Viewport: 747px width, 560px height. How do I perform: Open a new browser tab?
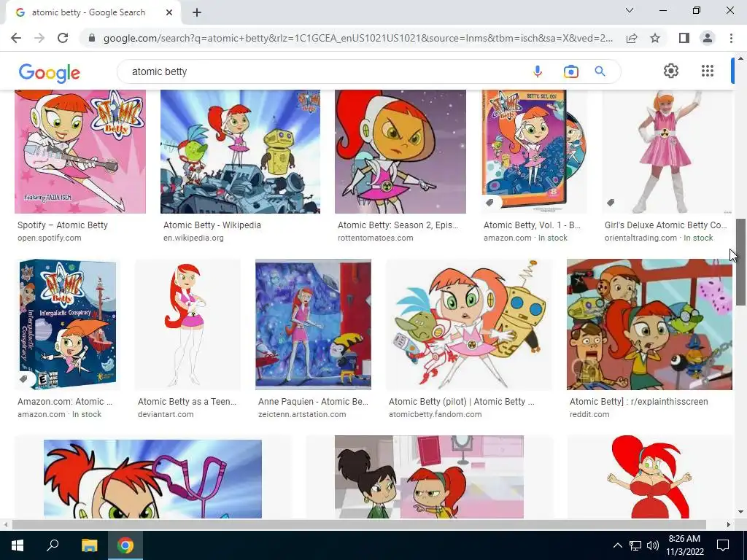click(x=197, y=12)
